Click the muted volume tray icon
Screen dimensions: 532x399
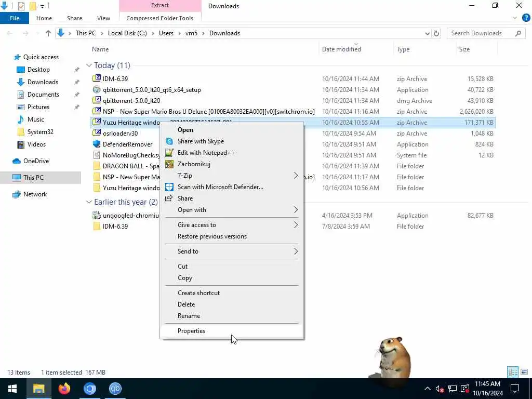440,389
